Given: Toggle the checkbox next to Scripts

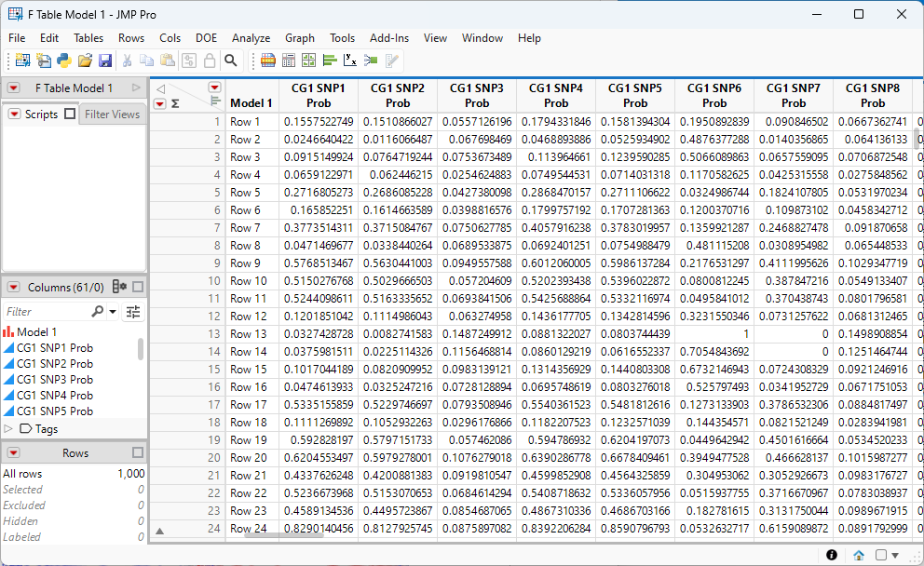Looking at the screenshot, I should (x=69, y=115).
